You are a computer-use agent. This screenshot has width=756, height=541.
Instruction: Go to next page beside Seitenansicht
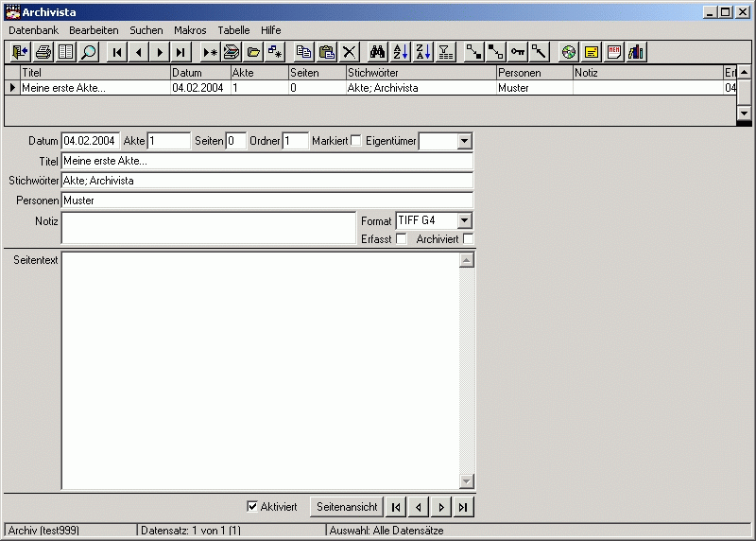(440, 507)
